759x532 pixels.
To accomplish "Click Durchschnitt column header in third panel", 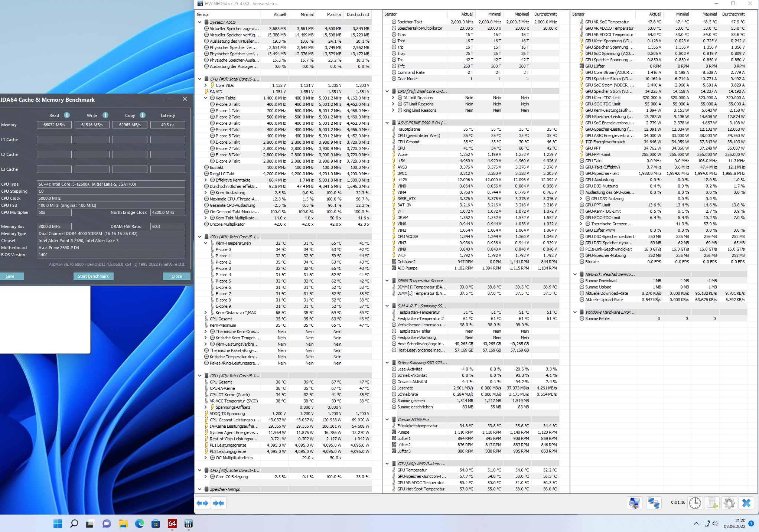I will coord(733,14).
